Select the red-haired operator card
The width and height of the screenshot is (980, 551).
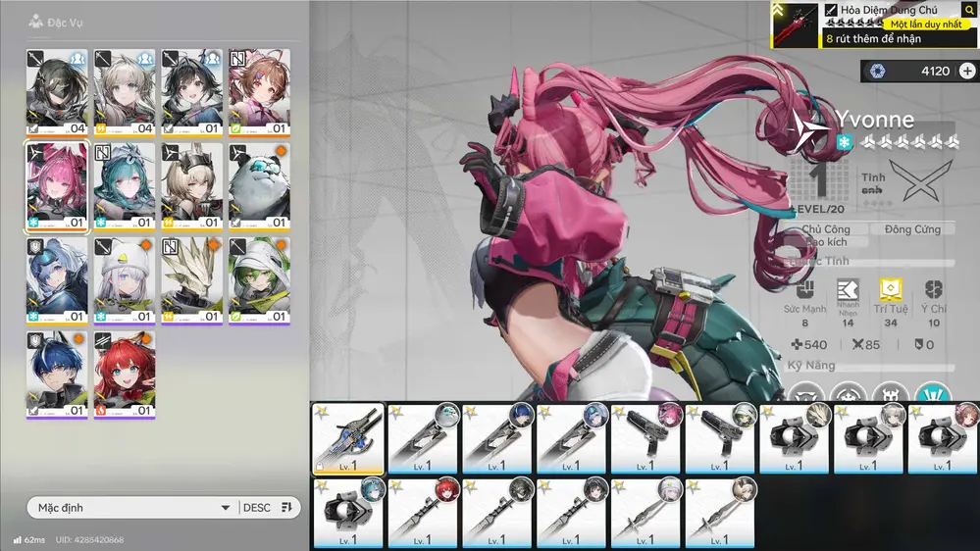125,375
